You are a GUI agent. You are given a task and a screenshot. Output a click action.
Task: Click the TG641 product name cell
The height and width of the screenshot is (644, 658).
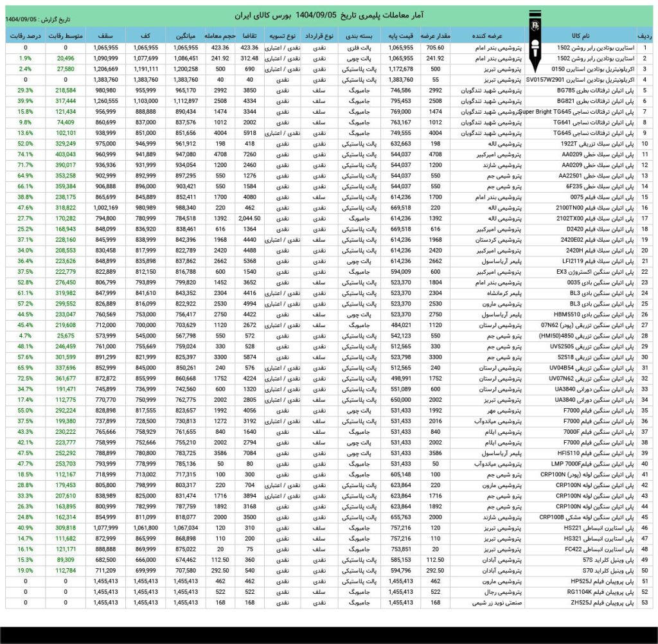coord(581,123)
